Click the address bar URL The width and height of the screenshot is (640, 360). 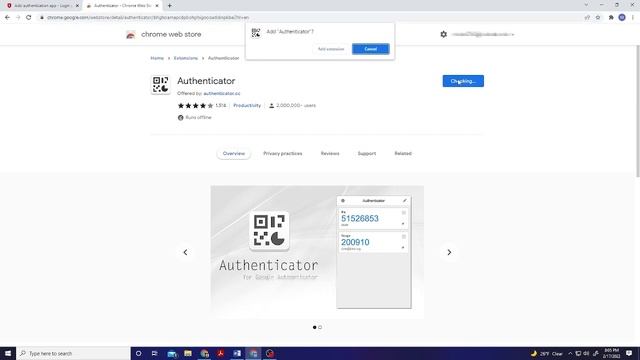[x=148, y=18]
